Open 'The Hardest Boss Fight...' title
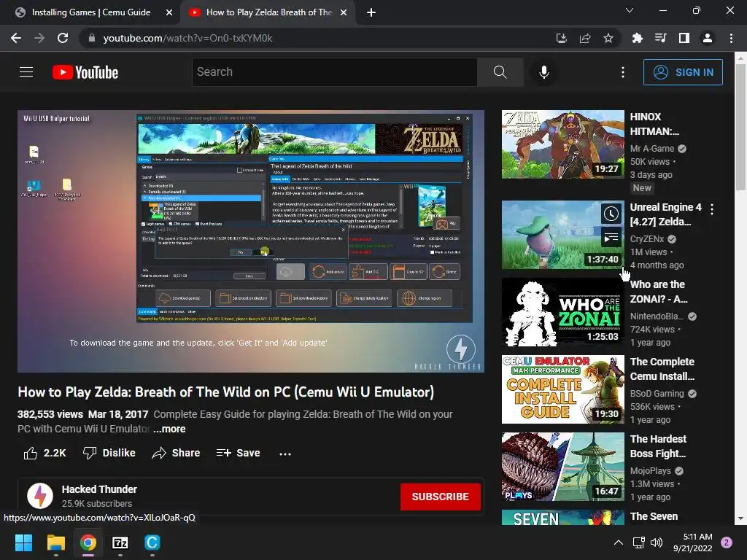Image resolution: width=747 pixels, height=560 pixels. [658, 446]
